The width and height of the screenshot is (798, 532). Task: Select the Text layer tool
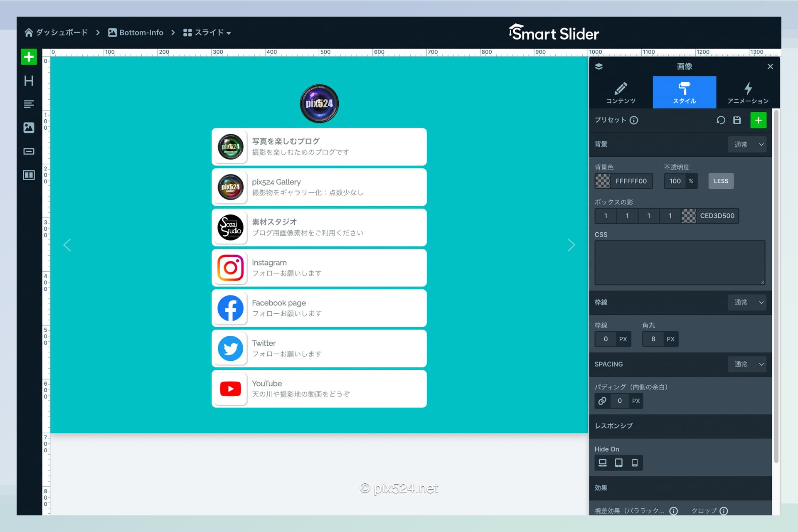pos(28,104)
